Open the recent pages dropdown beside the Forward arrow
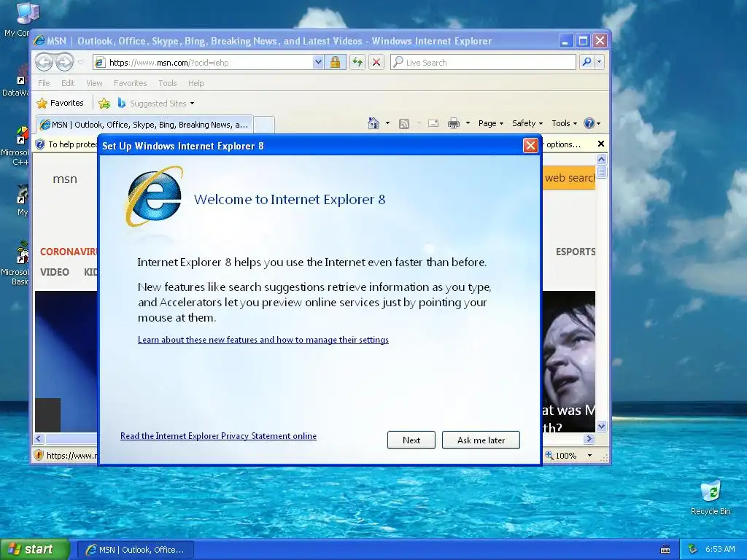 (80, 63)
